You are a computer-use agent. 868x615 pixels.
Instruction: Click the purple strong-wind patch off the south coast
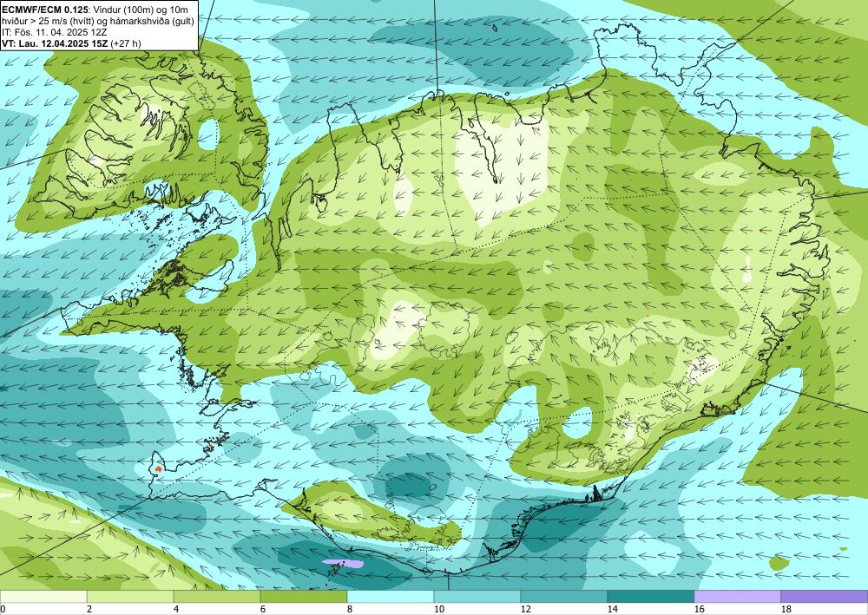(x=343, y=564)
